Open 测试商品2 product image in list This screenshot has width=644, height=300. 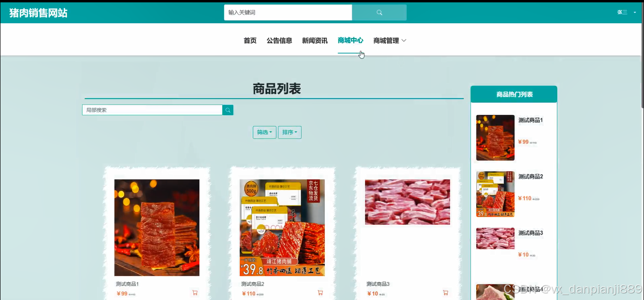coord(282,227)
